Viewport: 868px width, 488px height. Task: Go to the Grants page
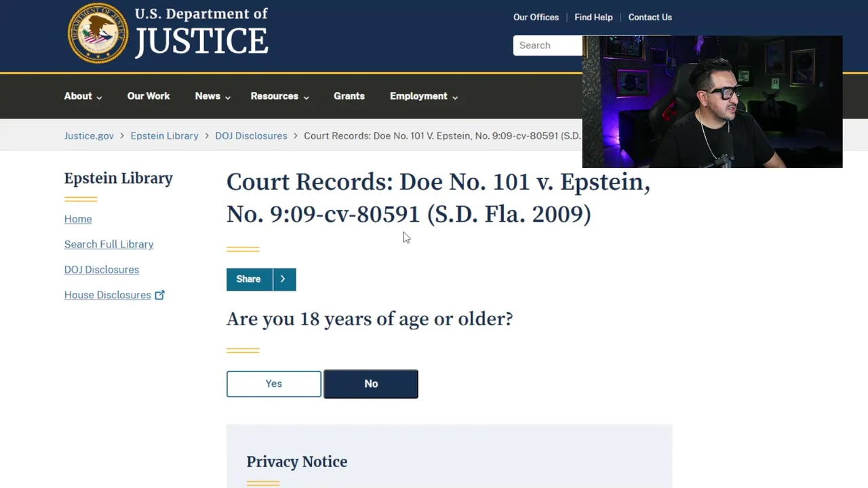click(x=349, y=96)
